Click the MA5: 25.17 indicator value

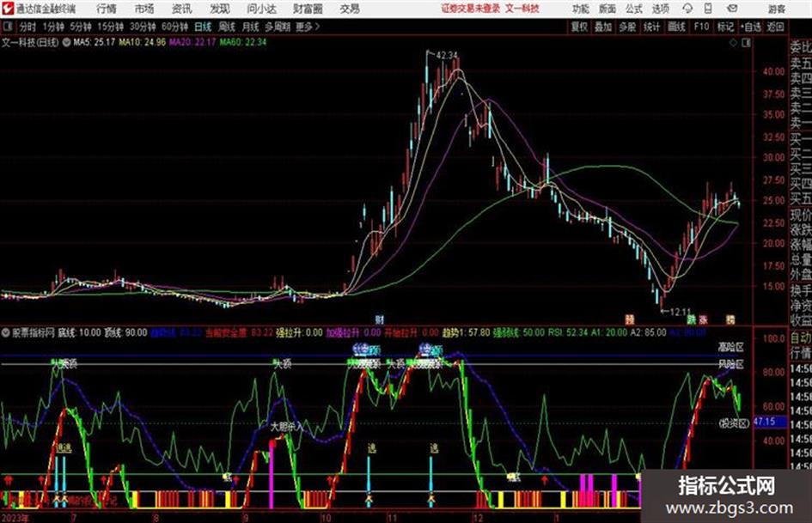coord(95,42)
